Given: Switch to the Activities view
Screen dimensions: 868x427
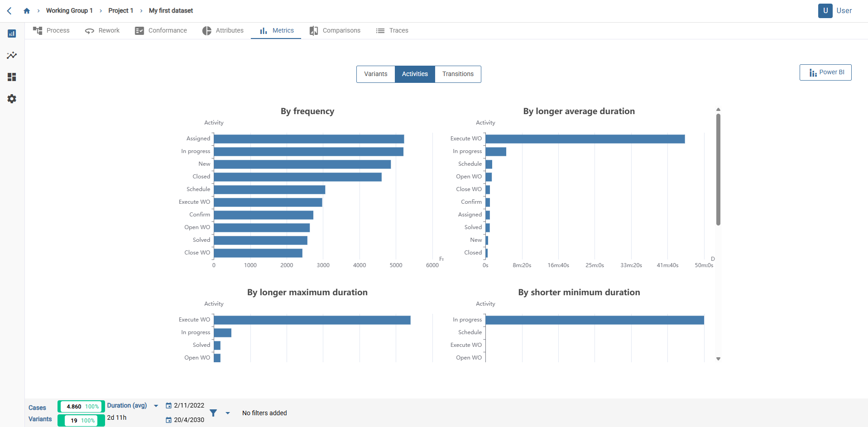Looking at the screenshot, I should [414, 74].
